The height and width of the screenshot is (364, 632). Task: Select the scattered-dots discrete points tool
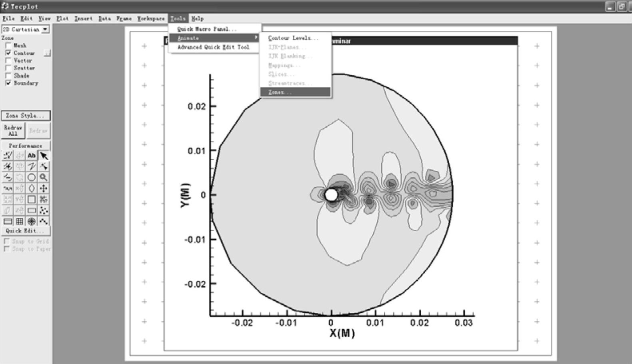pos(44,210)
